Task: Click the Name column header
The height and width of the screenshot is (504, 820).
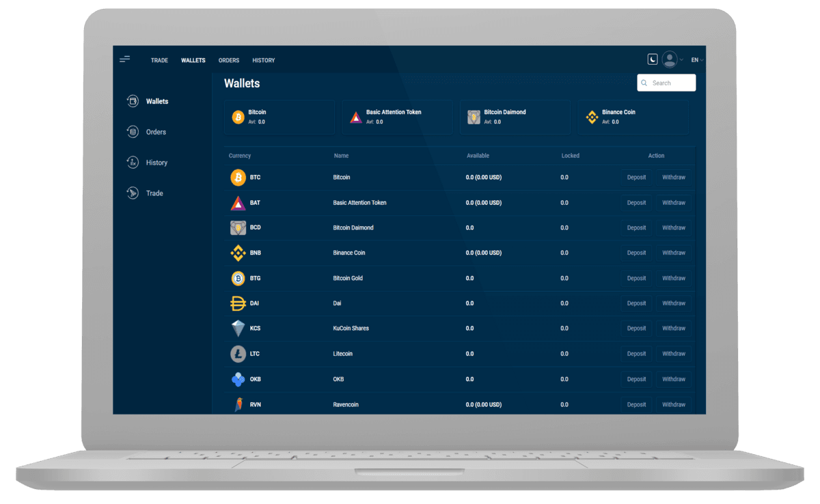Action: click(x=341, y=156)
